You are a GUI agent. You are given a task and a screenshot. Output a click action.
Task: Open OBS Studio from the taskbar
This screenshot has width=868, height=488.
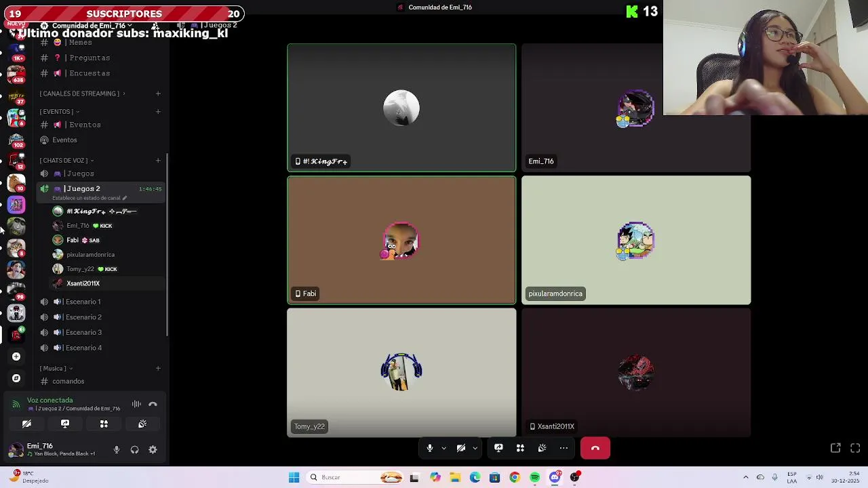575,477
